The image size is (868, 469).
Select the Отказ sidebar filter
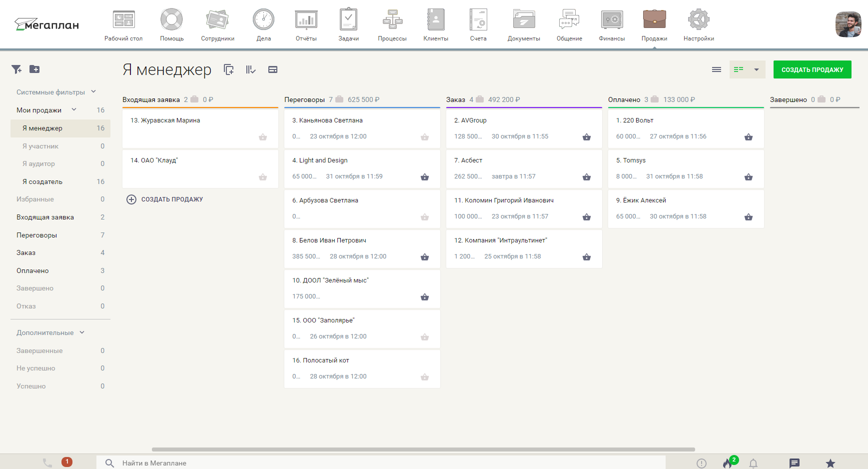tap(60, 306)
